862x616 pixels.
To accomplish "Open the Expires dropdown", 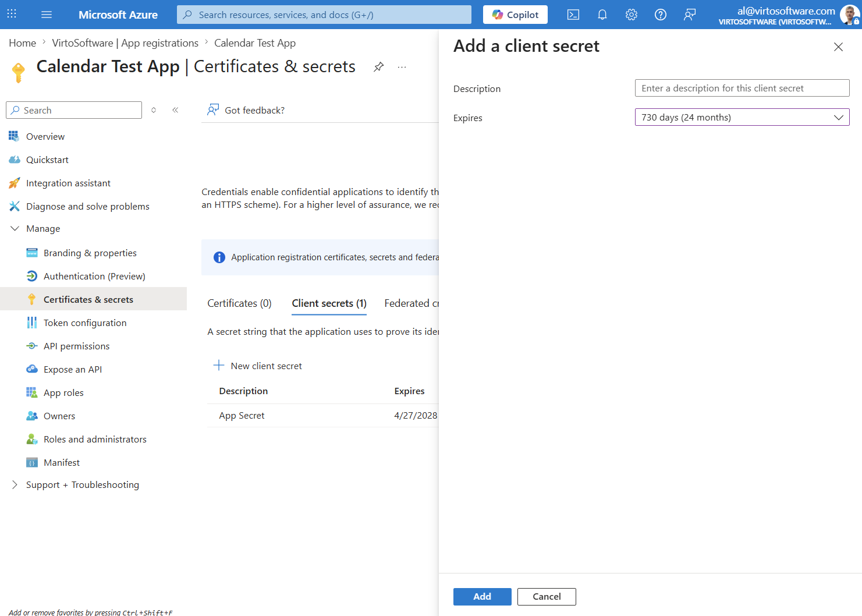I will [742, 117].
